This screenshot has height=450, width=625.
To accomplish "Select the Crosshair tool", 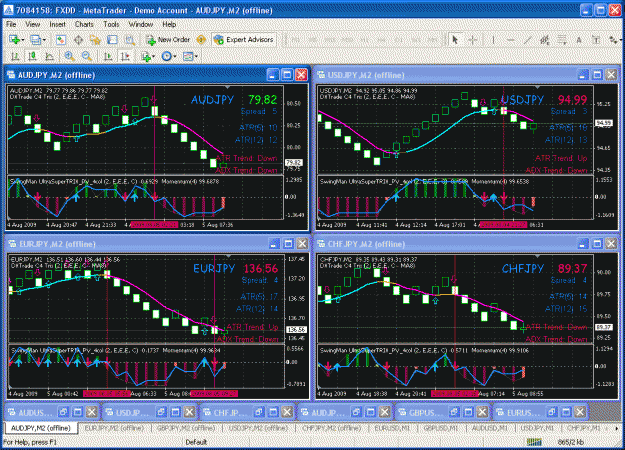I will click(473, 40).
